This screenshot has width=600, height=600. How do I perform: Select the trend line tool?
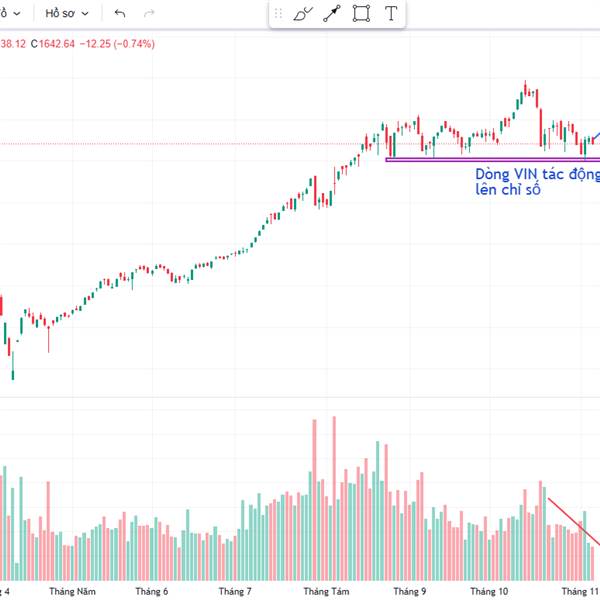(333, 14)
